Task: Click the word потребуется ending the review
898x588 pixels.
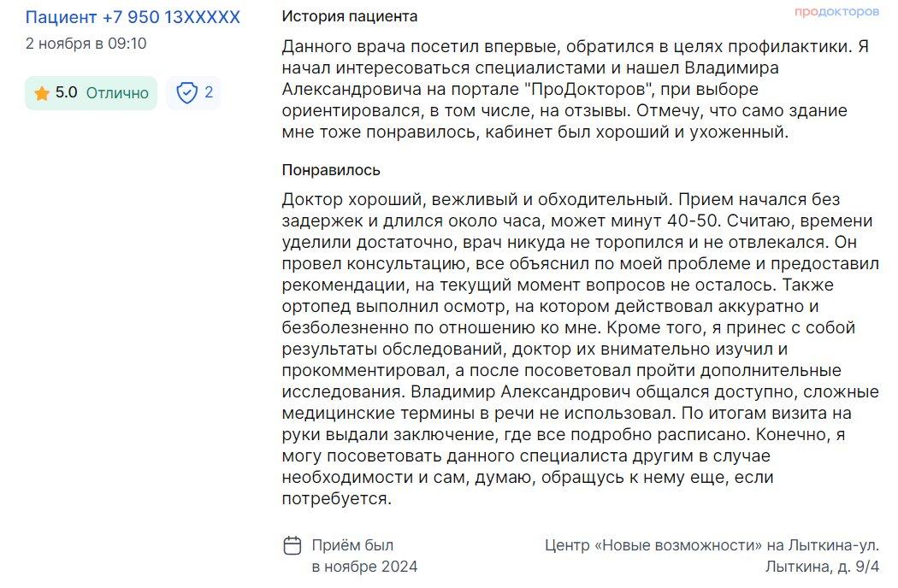Action: pos(337,498)
